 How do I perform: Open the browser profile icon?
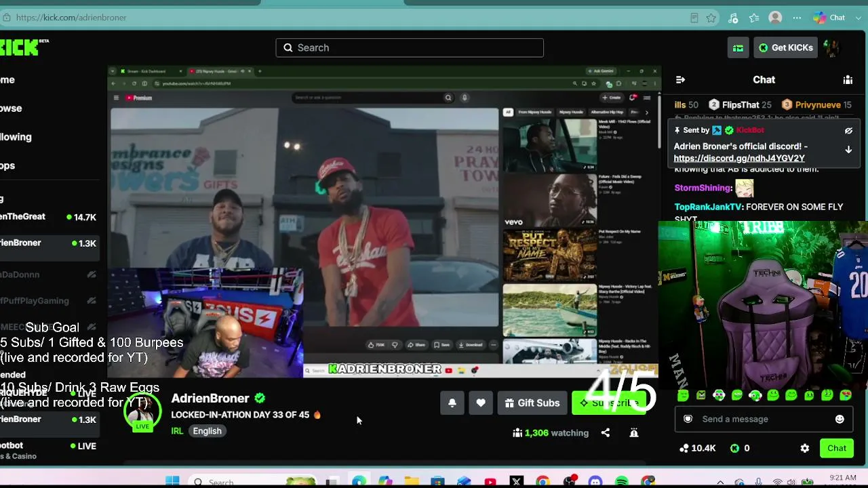point(775,18)
